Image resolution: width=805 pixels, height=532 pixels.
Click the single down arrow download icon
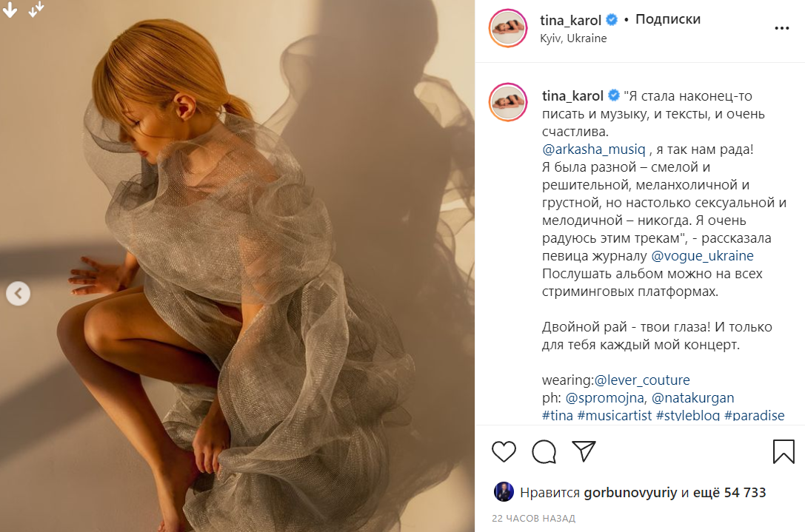(x=10, y=9)
